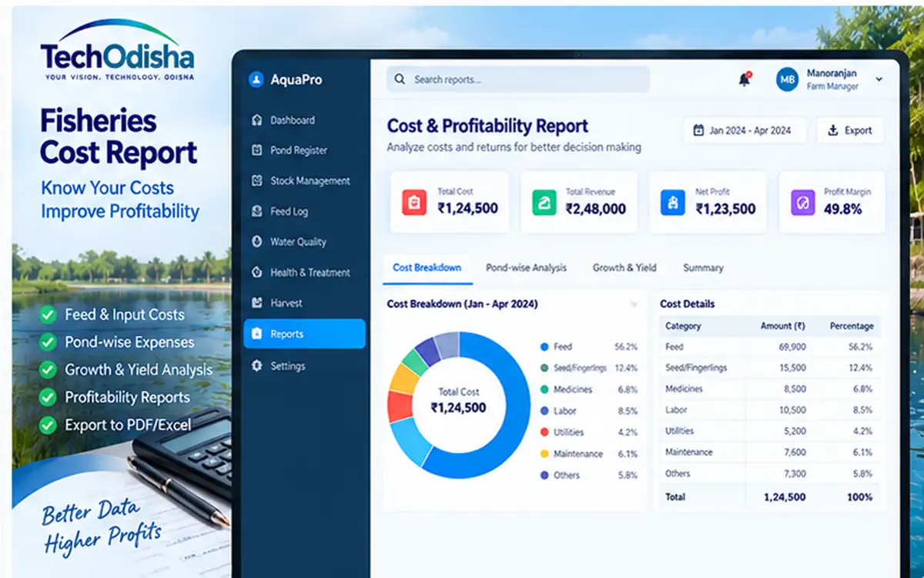Viewport: 924px width, 578px height.
Task: Open the Water Quality droplet icon
Action: [257, 242]
